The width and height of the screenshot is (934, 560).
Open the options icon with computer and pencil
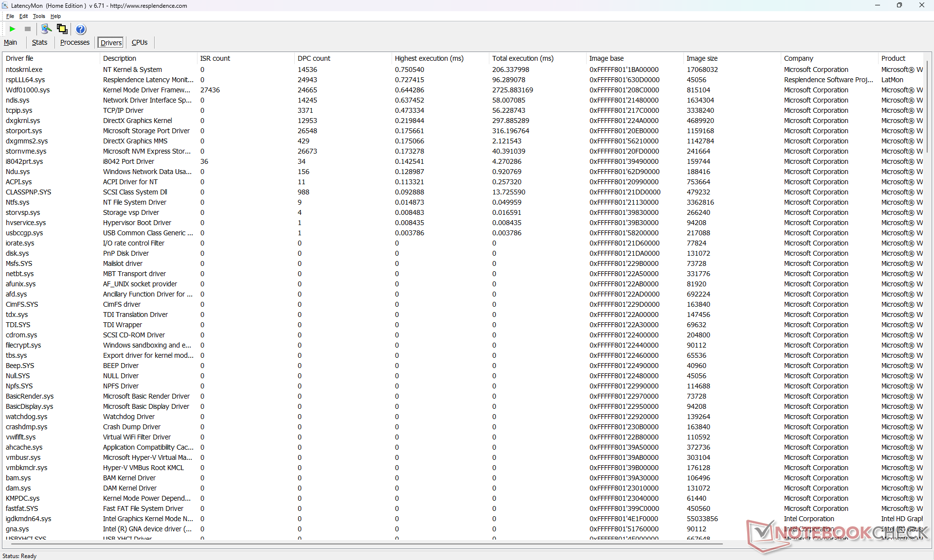(x=46, y=29)
